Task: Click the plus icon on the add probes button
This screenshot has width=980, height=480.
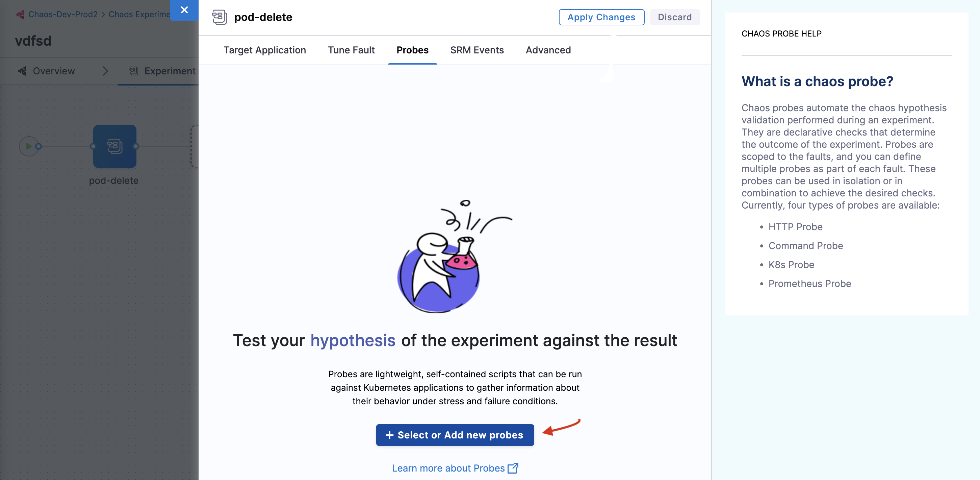Action: (x=389, y=435)
